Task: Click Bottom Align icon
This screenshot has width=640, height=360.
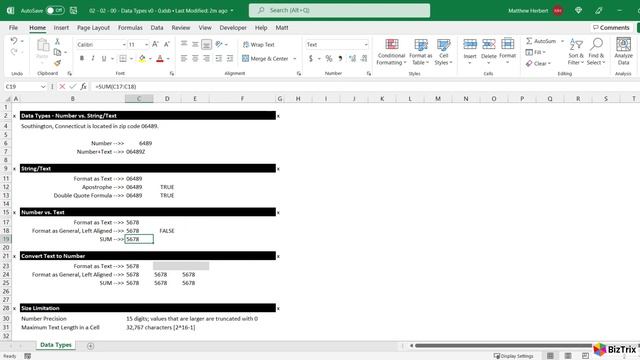Action: [x=207, y=44]
